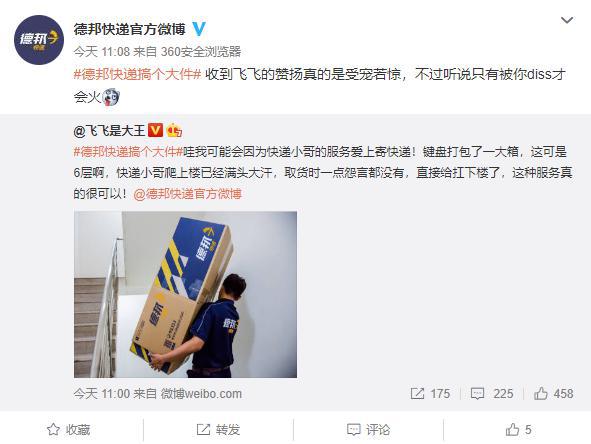Open the @飞飞是大王 user profile link
This screenshot has height=444, width=591.
(x=109, y=130)
